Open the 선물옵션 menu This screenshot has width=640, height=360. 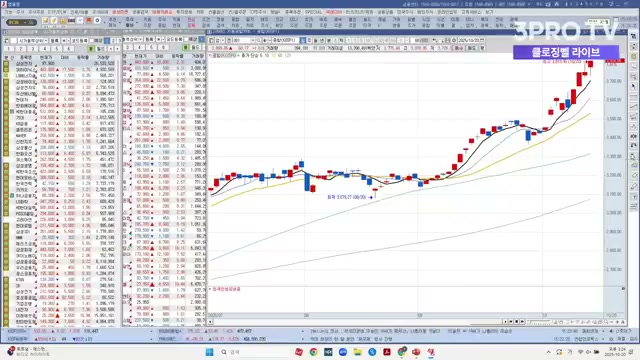(216, 12)
